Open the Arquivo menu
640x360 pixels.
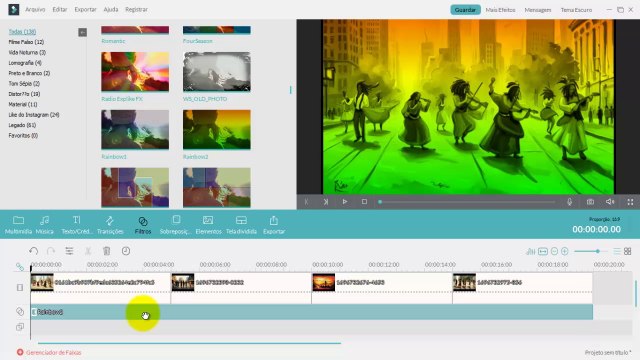tap(35, 9)
